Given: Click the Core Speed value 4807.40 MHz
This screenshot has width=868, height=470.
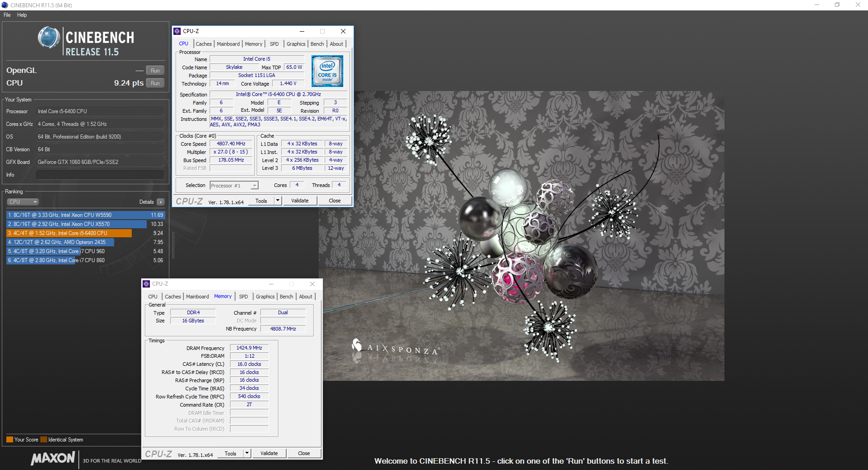Looking at the screenshot, I should 231,144.
